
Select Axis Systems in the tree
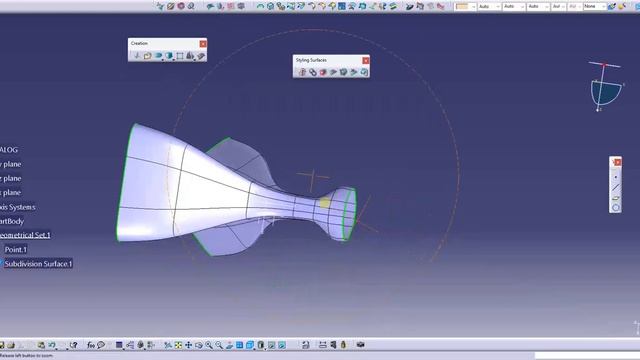(18, 207)
